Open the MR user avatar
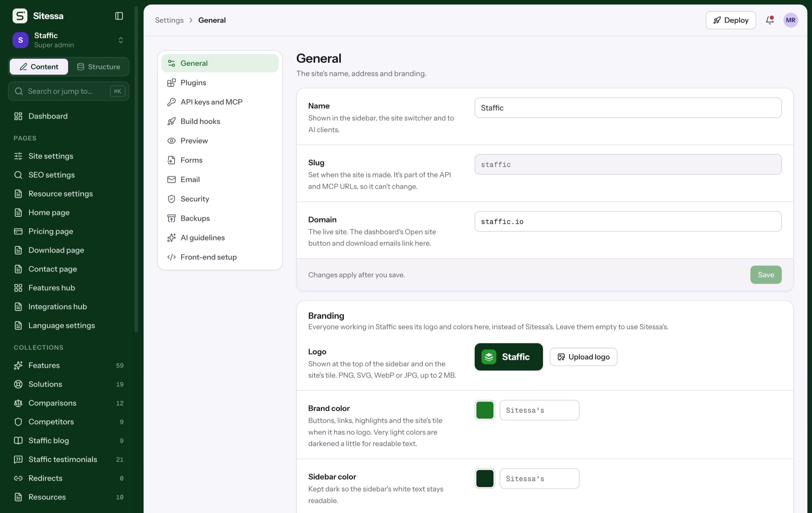This screenshot has width=812, height=513. [791, 20]
